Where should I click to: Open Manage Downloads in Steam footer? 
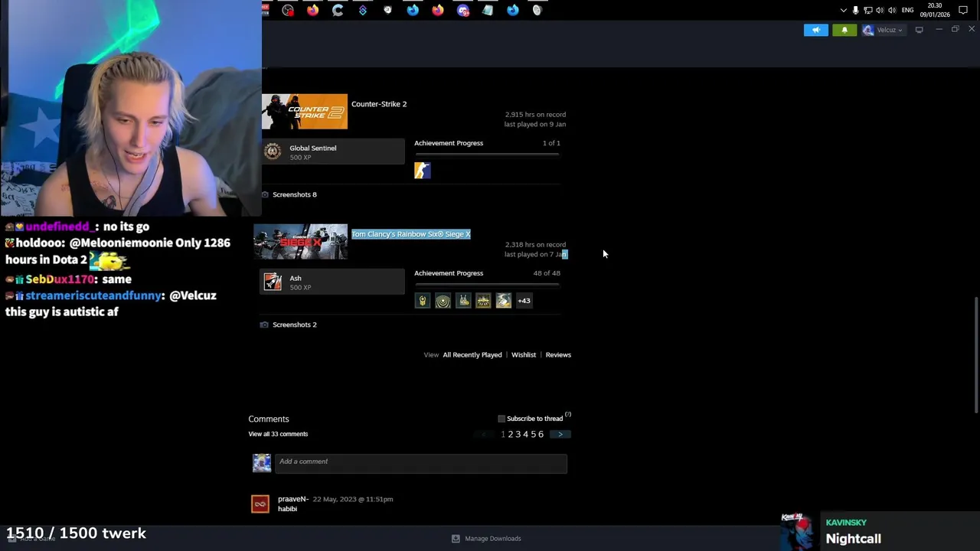click(x=486, y=539)
